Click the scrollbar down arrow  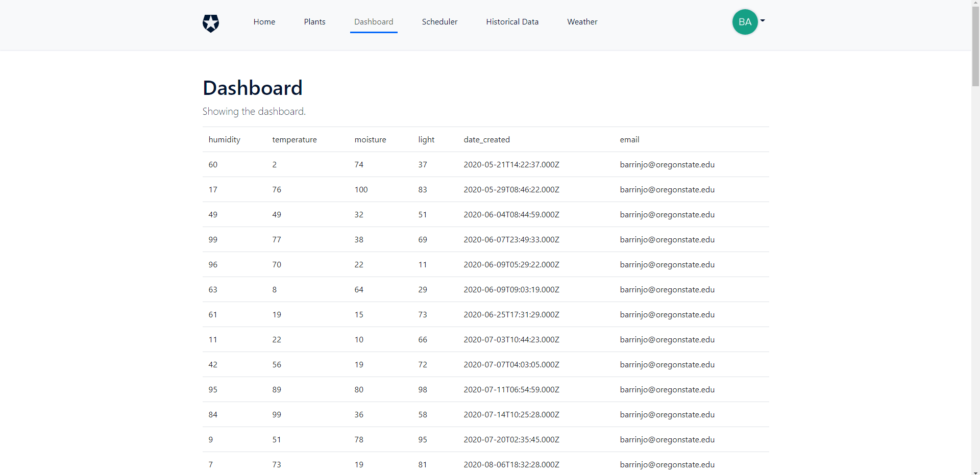[975, 472]
